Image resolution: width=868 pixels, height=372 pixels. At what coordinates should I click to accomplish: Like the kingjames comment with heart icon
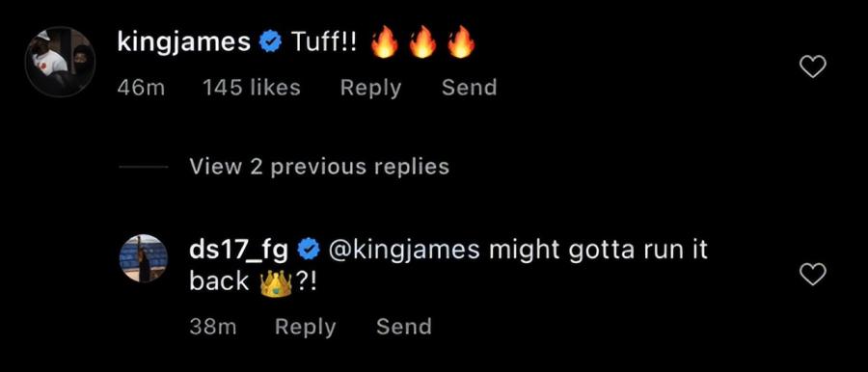[813, 67]
